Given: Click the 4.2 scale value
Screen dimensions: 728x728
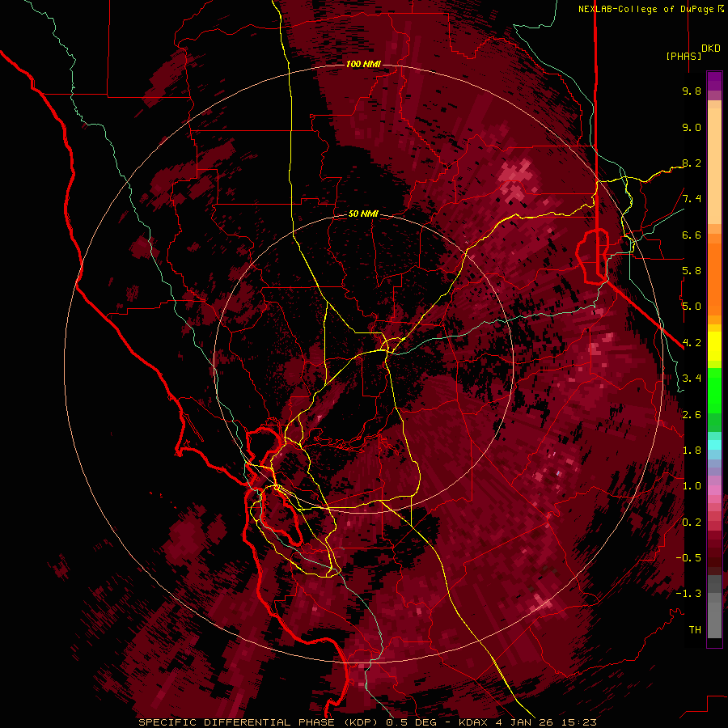Looking at the screenshot, I should [x=692, y=343].
